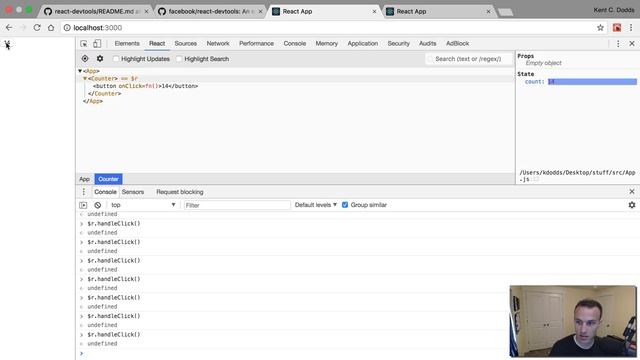Open the Request blocking drawer tab
The width and height of the screenshot is (640, 360).
(180, 192)
